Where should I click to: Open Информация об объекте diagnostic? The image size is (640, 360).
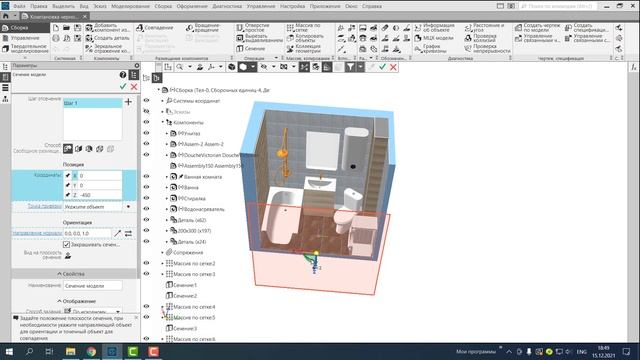point(435,28)
